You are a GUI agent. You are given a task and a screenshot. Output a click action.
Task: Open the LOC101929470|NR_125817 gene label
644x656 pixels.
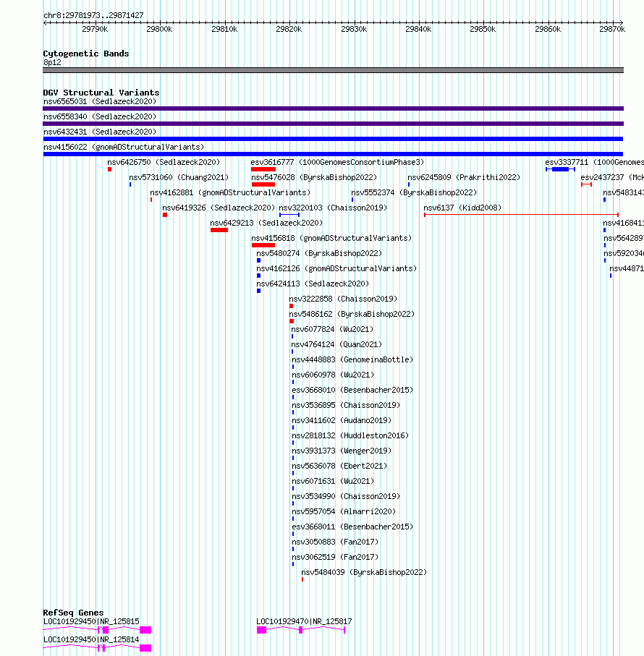point(304,622)
